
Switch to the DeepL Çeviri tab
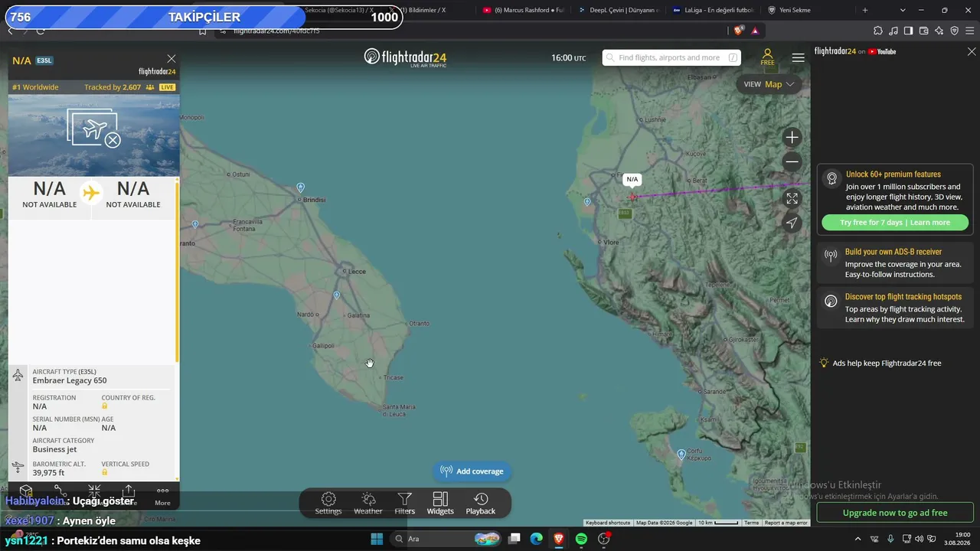click(619, 10)
